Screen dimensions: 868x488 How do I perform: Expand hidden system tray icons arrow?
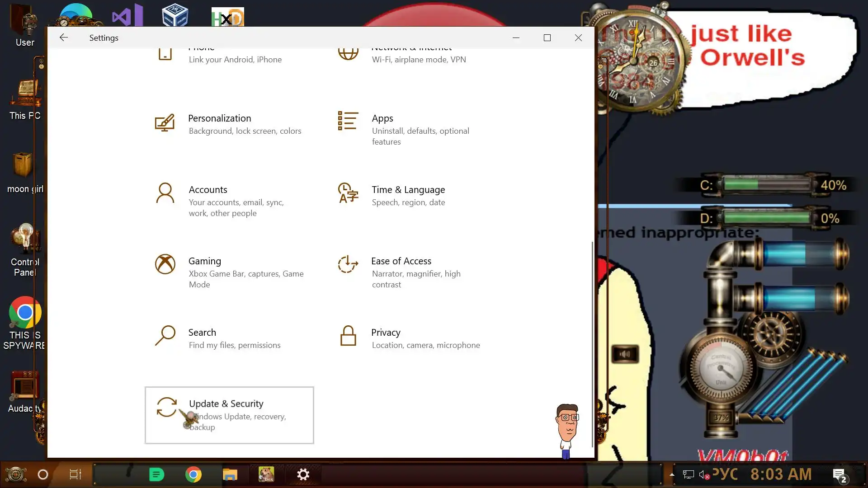(x=672, y=474)
